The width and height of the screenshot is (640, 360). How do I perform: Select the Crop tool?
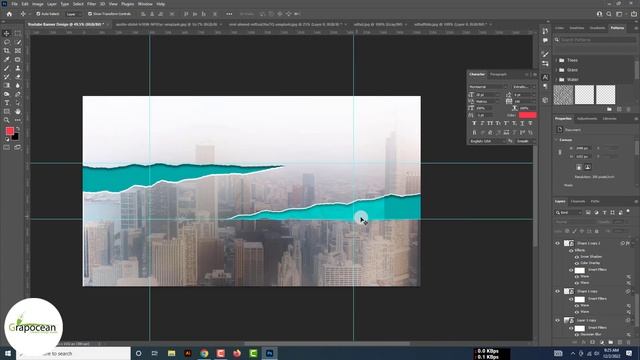pos(7,51)
